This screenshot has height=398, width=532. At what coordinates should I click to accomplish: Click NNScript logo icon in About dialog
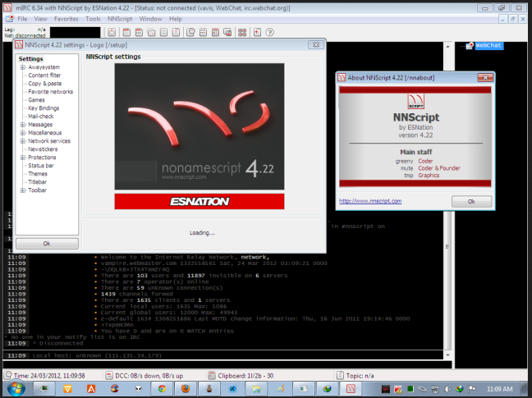pos(418,103)
